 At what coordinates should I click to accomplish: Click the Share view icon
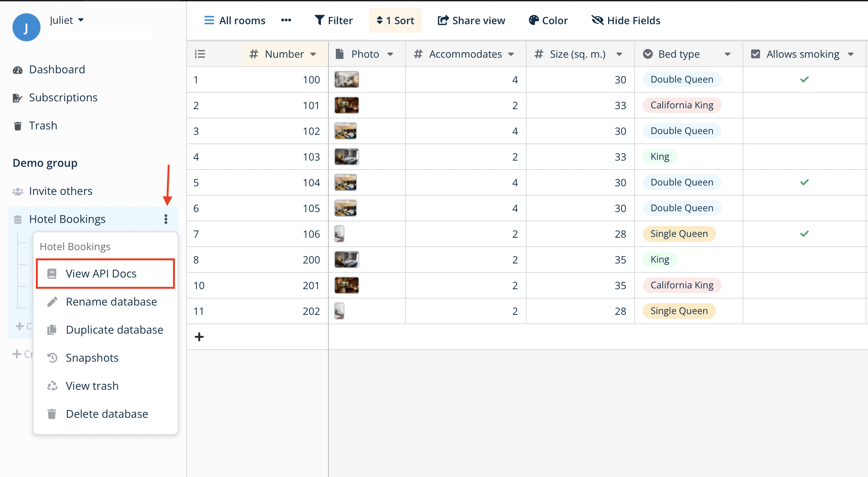443,20
